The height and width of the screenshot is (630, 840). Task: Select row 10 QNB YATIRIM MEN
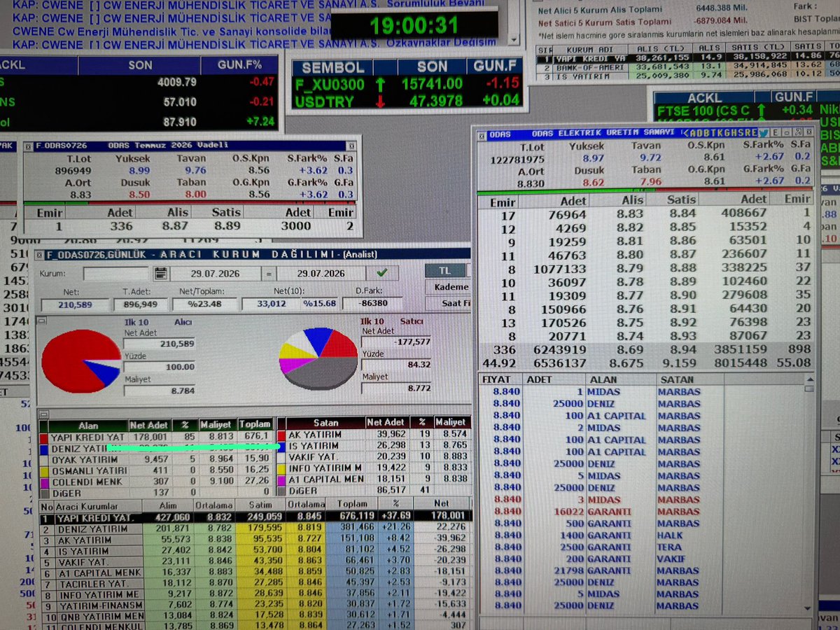[x=255, y=616]
